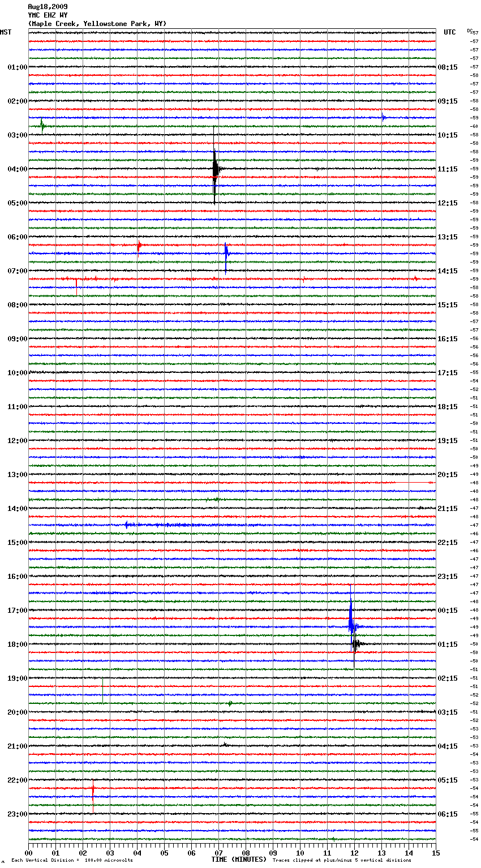Select the "22:00" MST time label
The height and width of the screenshot is (868, 481).
(x=18, y=780)
